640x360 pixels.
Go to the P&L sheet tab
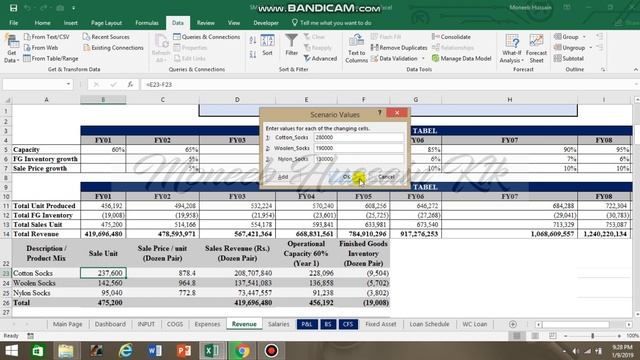pos(307,324)
